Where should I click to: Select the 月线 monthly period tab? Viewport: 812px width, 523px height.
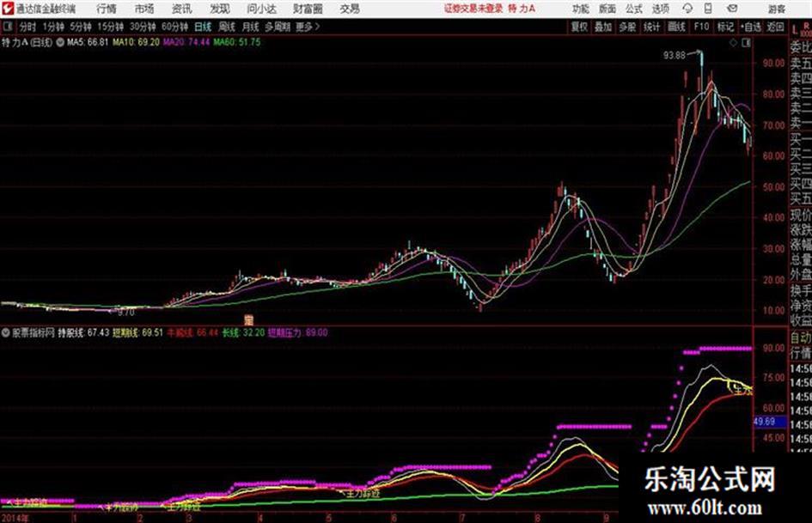tap(250, 27)
